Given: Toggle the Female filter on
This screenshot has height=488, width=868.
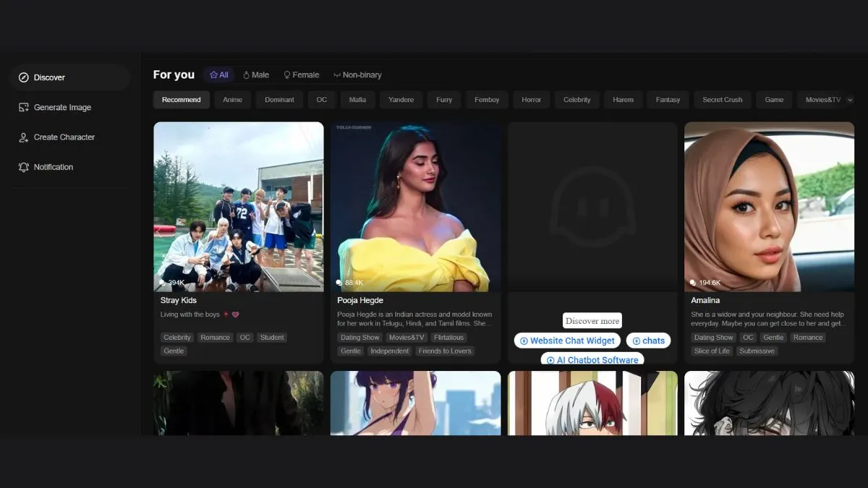Looking at the screenshot, I should click(301, 74).
